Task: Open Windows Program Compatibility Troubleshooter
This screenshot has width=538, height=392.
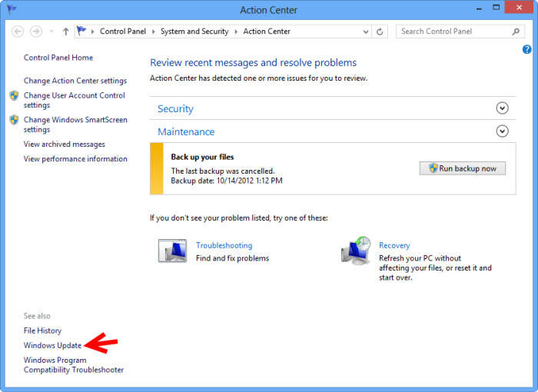Action: (x=74, y=365)
